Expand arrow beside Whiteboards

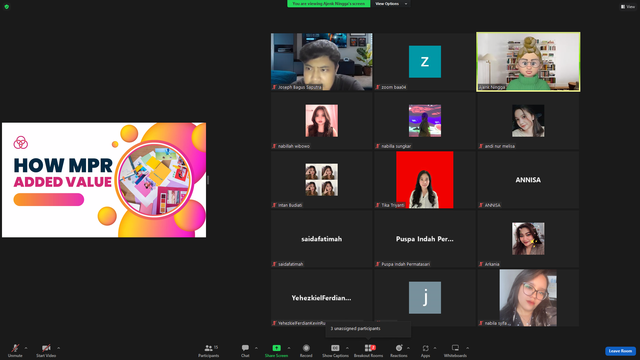click(467, 348)
